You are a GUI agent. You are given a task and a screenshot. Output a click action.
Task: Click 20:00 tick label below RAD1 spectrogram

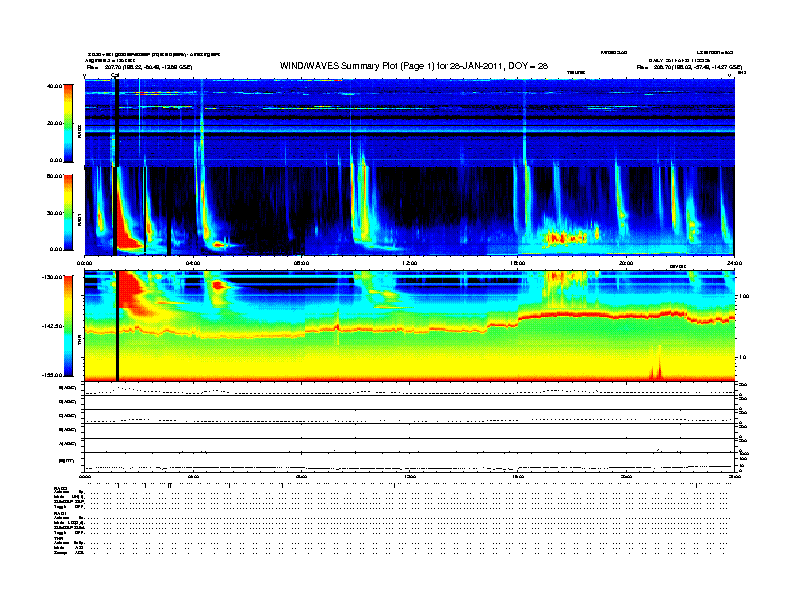click(626, 263)
